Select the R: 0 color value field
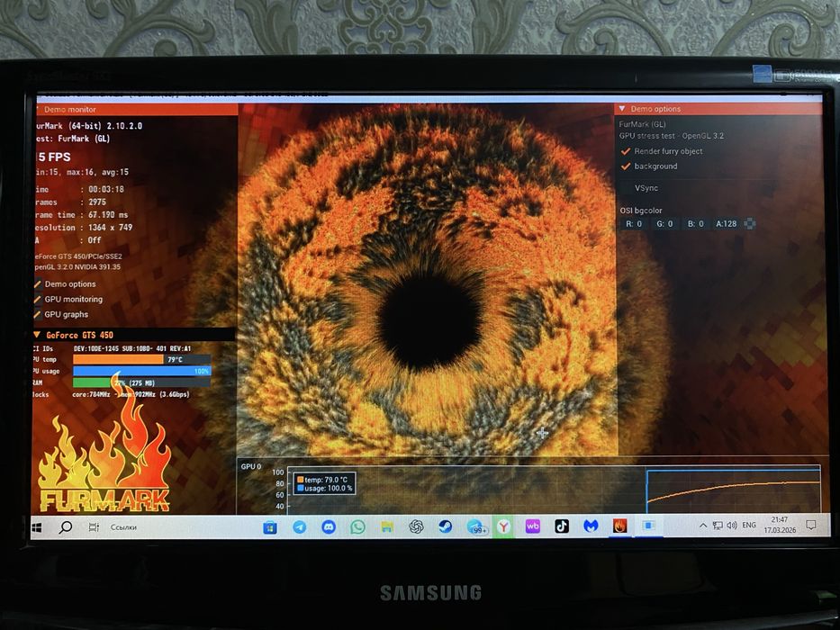Screen dimensions: 840x630 click(x=635, y=224)
